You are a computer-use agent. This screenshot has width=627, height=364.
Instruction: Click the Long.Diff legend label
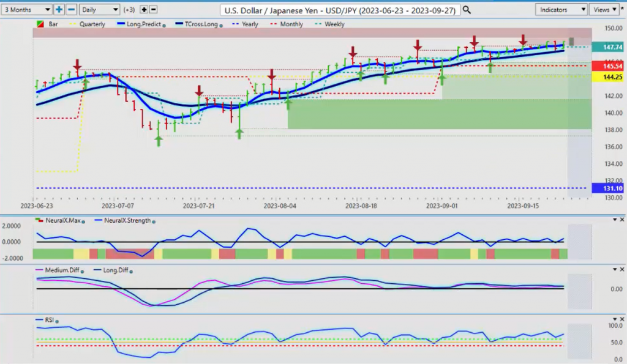coord(116,270)
